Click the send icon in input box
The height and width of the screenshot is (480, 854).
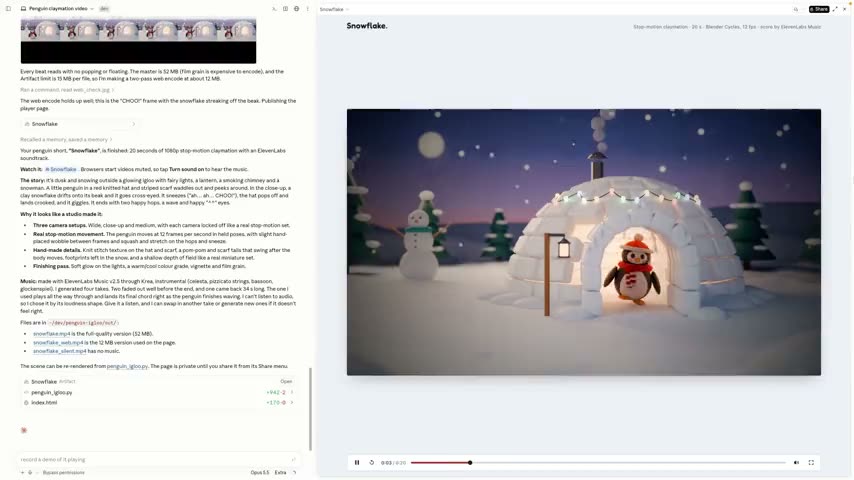coord(293,459)
